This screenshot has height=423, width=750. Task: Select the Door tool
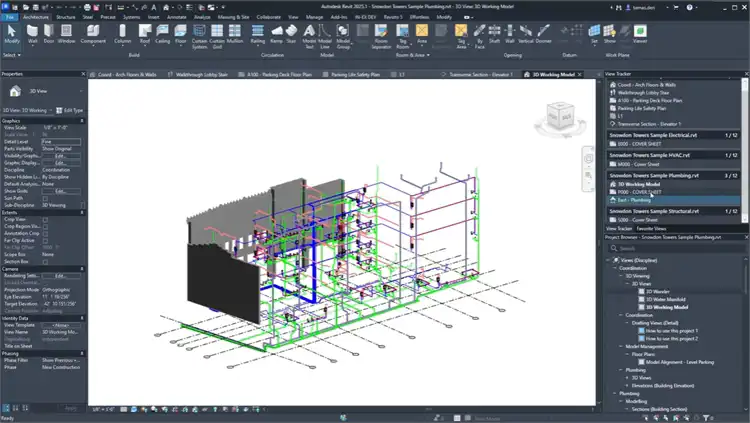49,34
